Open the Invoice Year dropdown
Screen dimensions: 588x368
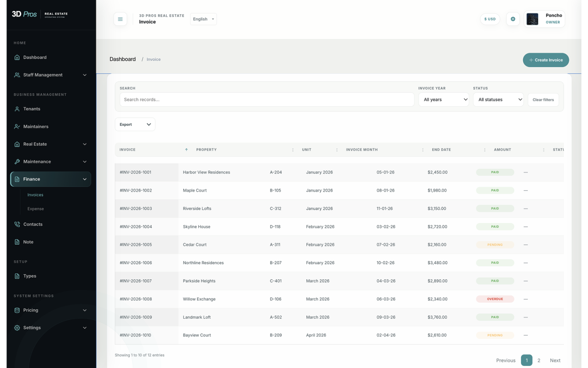point(444,99)
